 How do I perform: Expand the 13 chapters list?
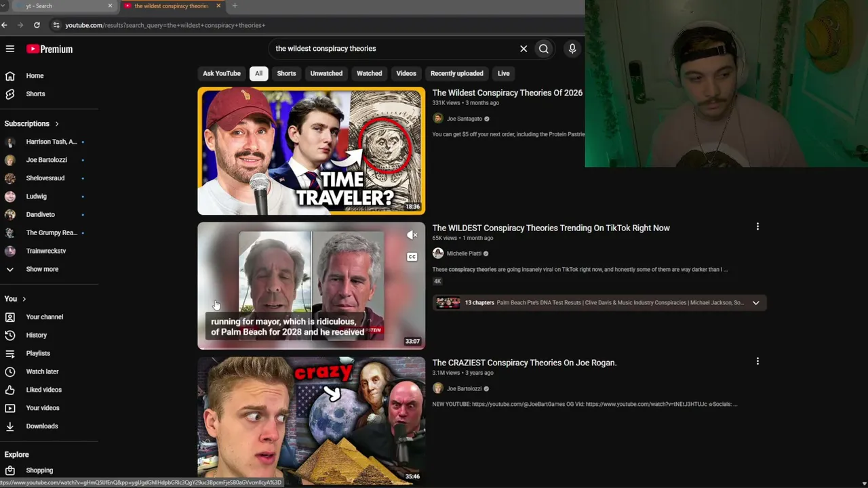coord(755,303)
